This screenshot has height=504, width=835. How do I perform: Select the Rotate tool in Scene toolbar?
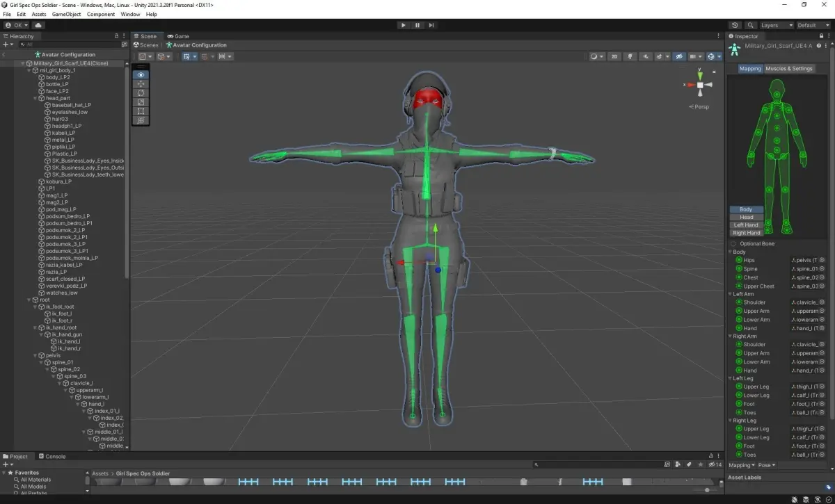[141, 92]
